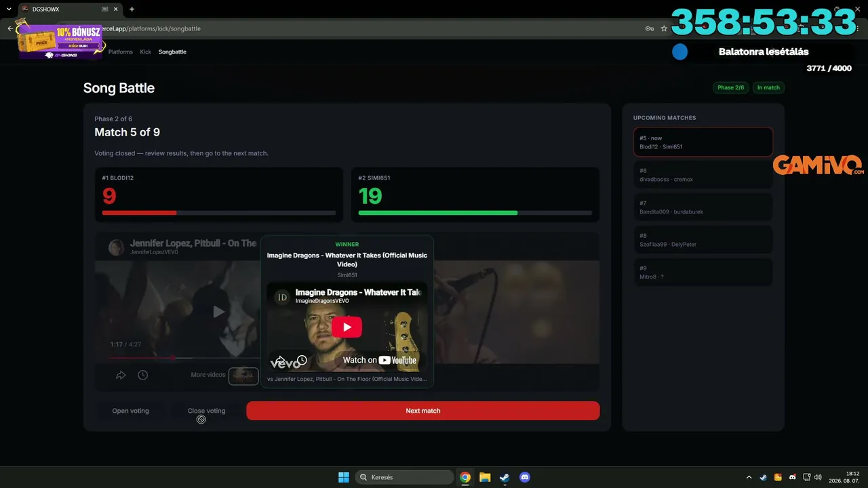Viewport: 868px width, 488px height.
Task: Bookmark this page with the star icon
Action: pyautogui.click(x=664, y=28)
